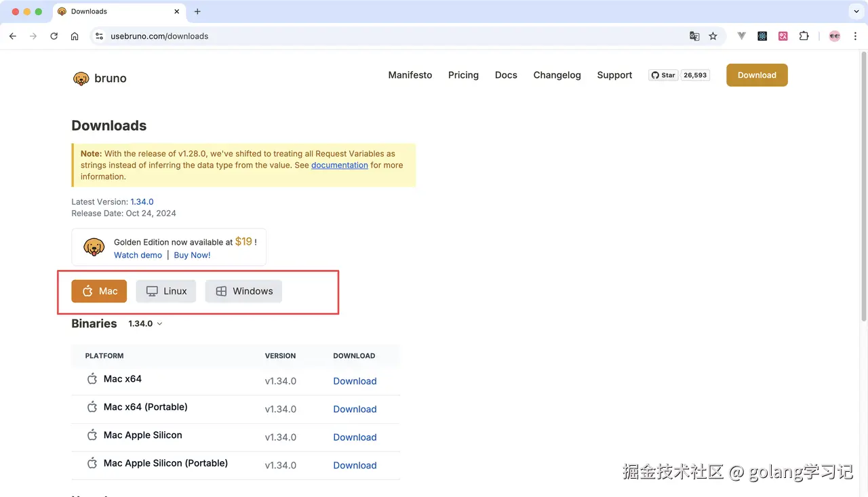The height and width of the screenshot is (497, 868).
Task: Open the browser profile avatar
Action: [x=834, y=36]
